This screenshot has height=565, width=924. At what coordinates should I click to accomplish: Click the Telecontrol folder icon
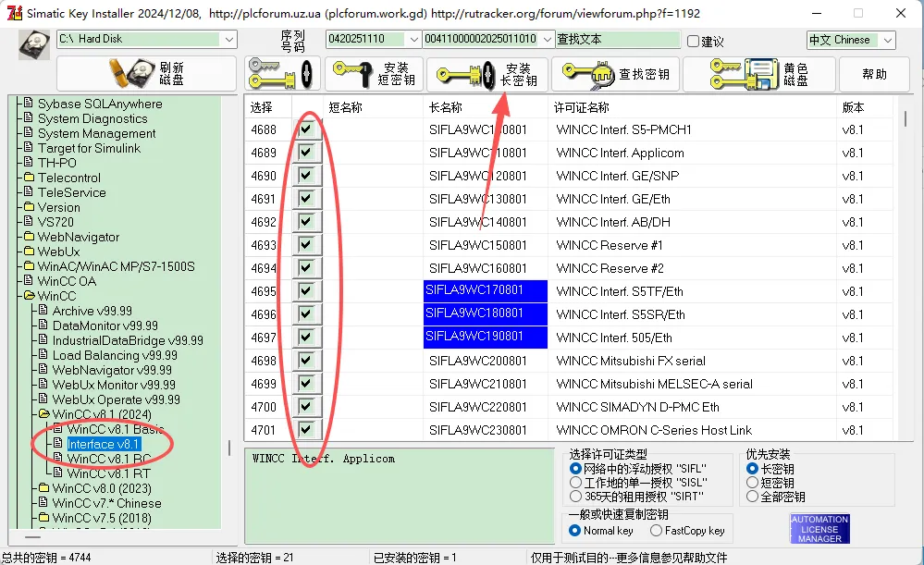point(29,177)
